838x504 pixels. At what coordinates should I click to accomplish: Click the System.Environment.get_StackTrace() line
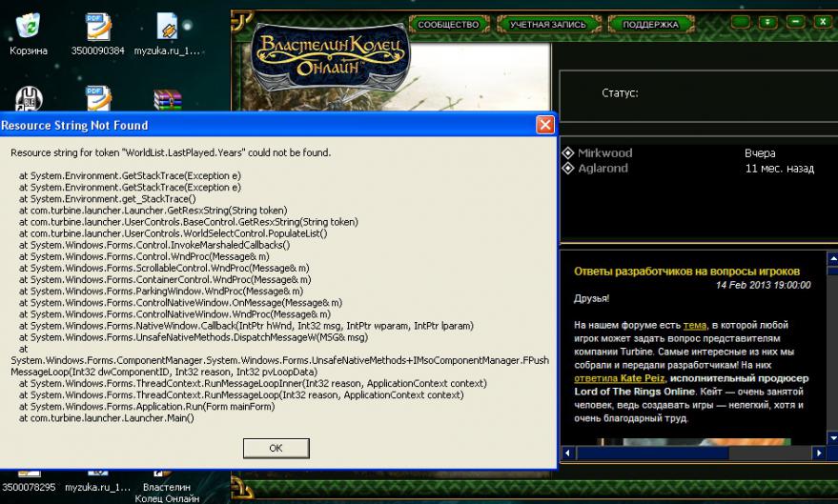pos(108,198)
